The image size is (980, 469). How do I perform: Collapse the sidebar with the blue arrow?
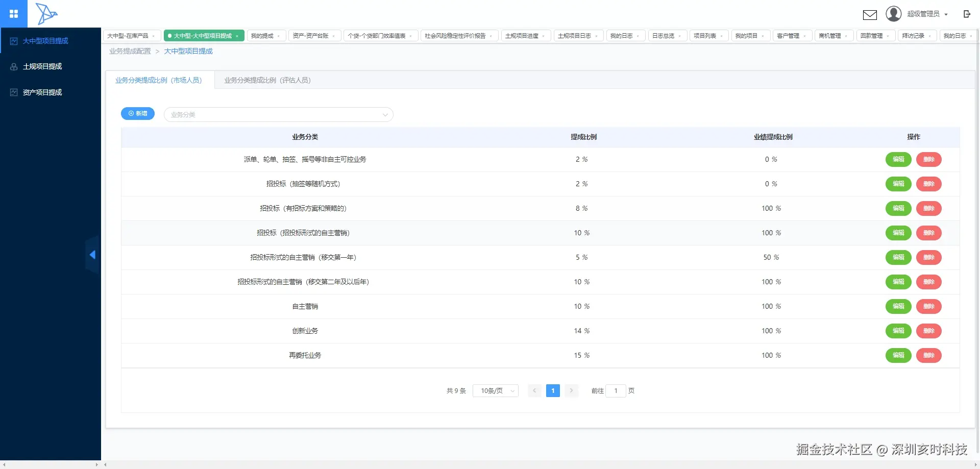[92, 255]
